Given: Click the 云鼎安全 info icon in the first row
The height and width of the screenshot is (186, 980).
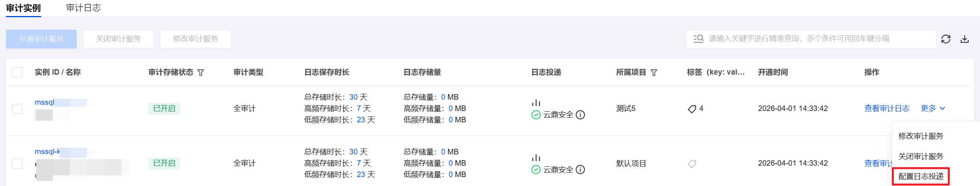Looking at the screenshot, I should [x=581, y=115].
